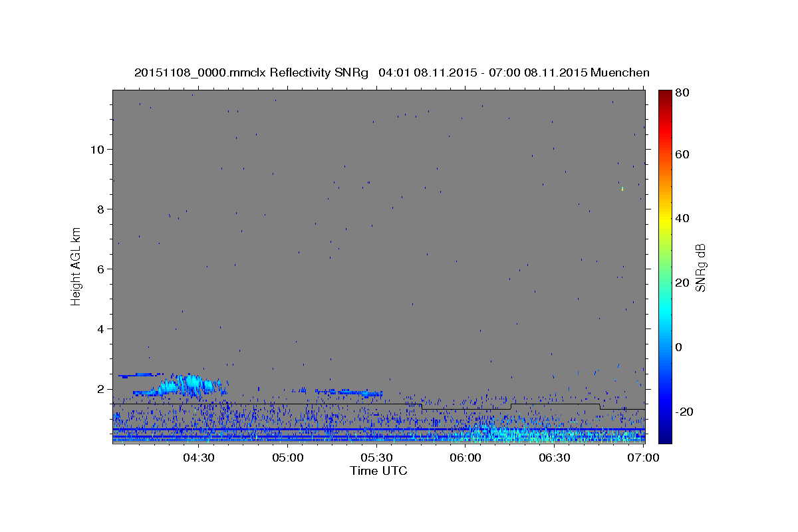Click the yellow band of the colorbar
Screen dimensions: 798x532
(x=665, y=219)
